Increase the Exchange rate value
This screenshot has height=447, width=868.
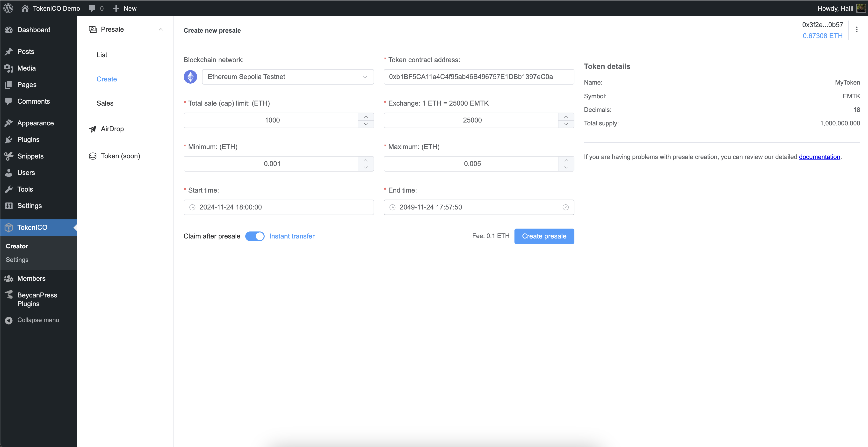tap(566, 116)
